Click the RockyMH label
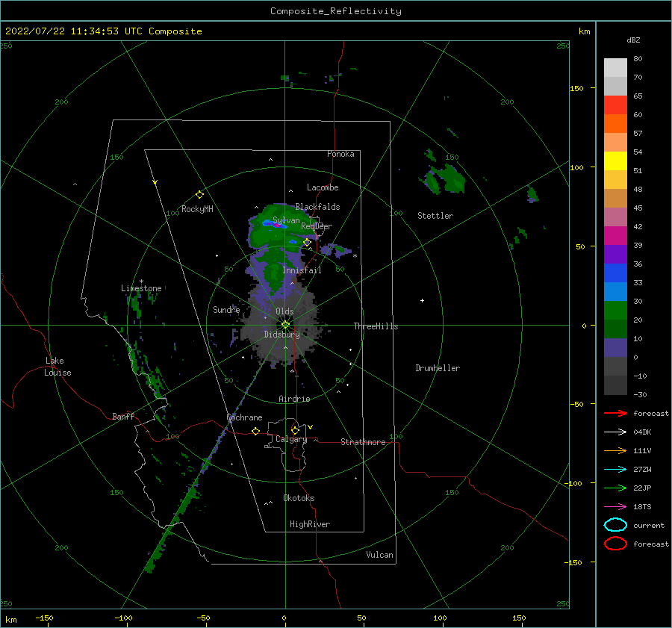The height and width of the screenshot is (628, 672). coord(197,209)
